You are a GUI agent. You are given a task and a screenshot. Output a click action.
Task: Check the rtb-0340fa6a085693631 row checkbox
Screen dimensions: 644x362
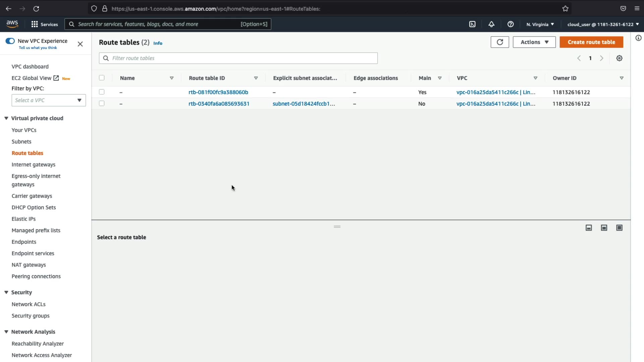tap(102, 104)
